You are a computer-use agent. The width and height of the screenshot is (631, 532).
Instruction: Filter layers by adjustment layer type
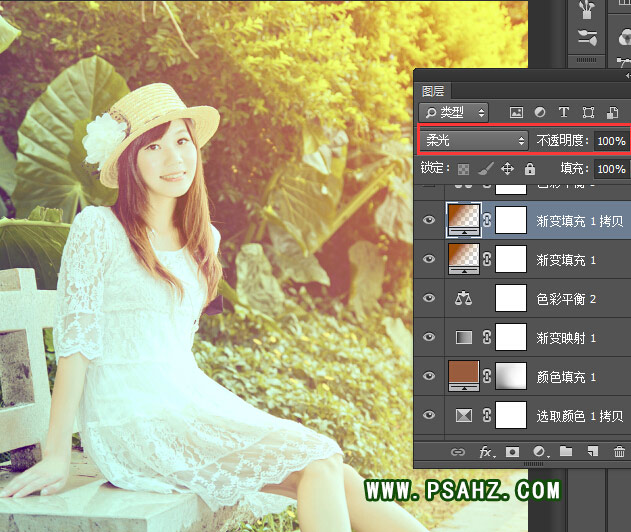coord(540,112)
